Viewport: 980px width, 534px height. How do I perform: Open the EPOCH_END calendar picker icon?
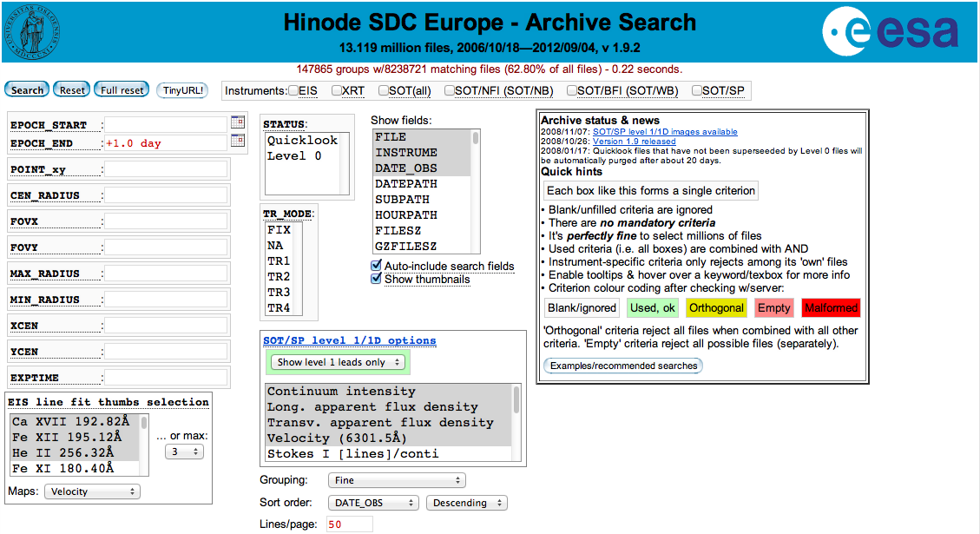click(238, 142)
